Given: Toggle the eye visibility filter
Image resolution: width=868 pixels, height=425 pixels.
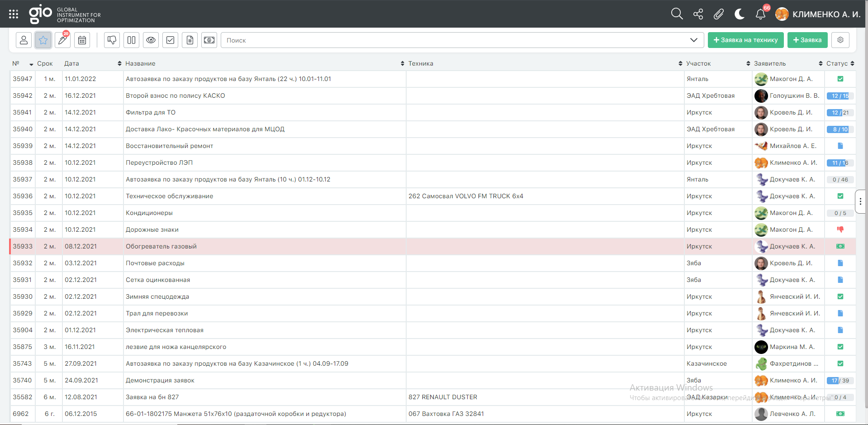Looking at the screenshot, I should point(151,40).
